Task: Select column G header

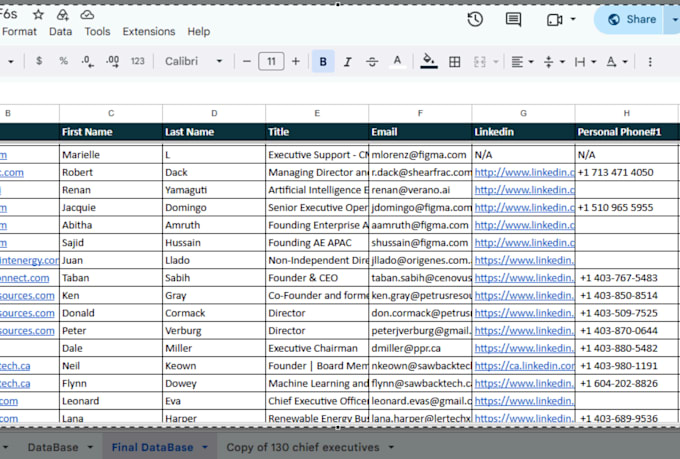Action: click(x=523, y=114)
